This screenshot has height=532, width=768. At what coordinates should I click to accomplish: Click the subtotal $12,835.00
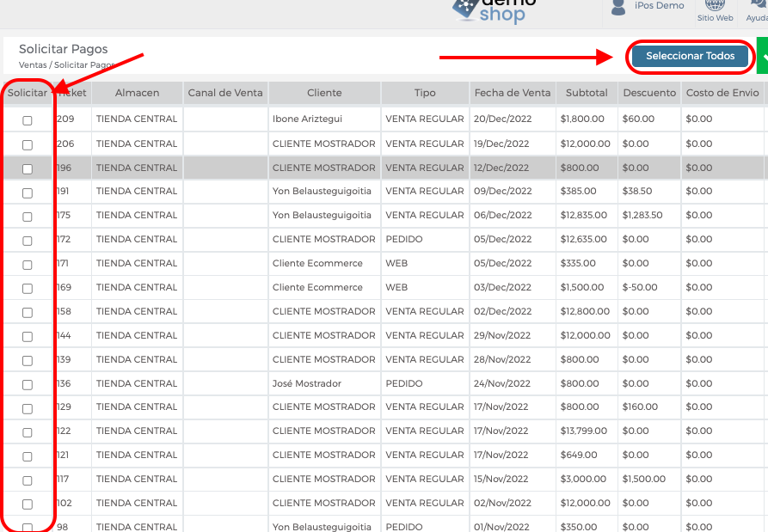click(x=584, y=215)
